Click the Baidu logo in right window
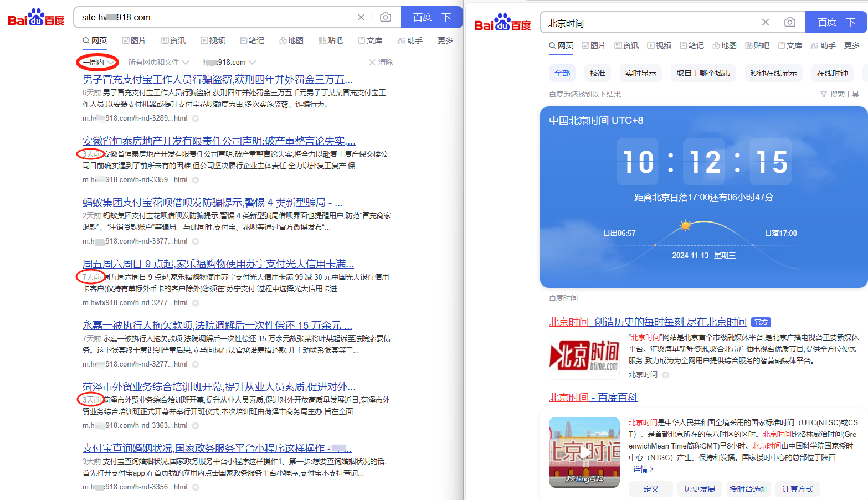The image size is (868, 500). 503,23
